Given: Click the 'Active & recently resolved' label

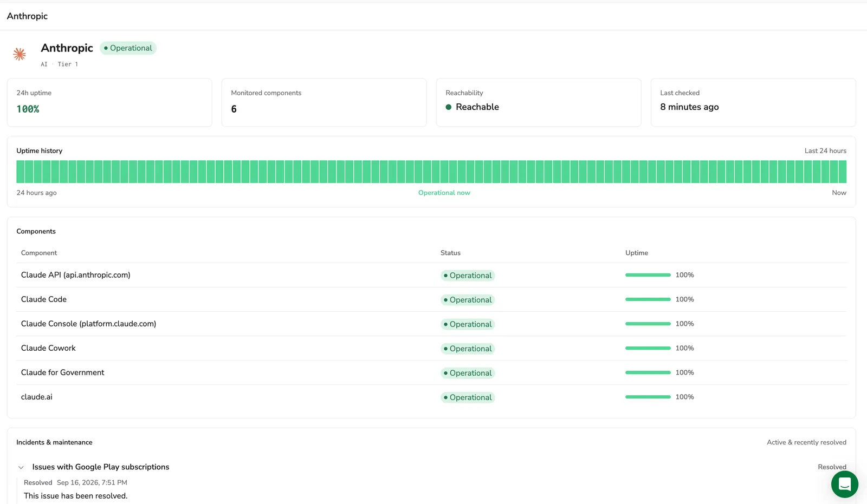Looking at the screenshot, I should (806, 443).
